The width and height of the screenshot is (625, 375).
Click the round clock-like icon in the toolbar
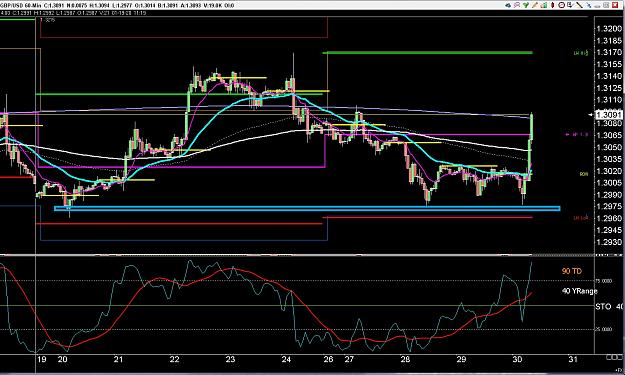(562, 5)
